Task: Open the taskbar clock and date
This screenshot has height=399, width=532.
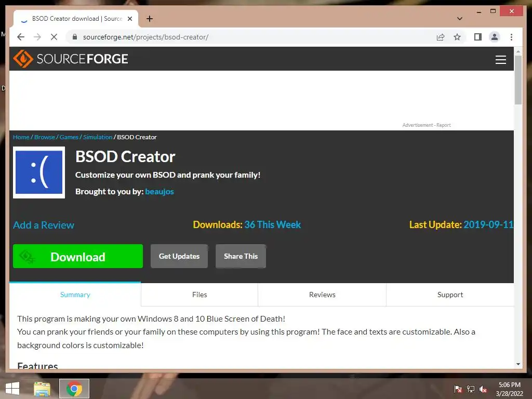Action: point(510,389)
